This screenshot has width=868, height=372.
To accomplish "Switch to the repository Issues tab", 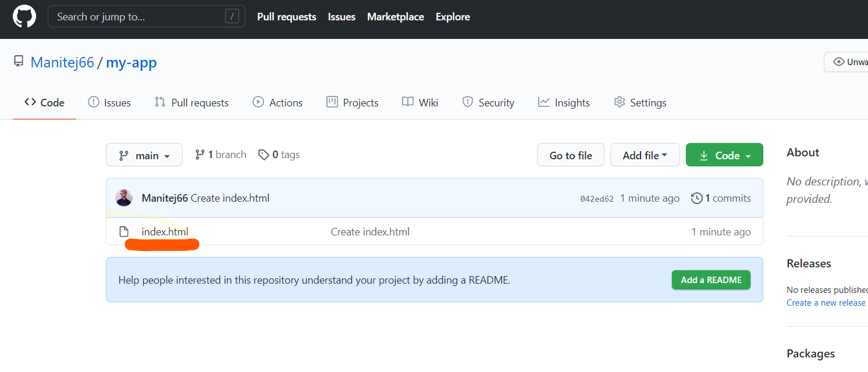I will click(x=109, y=102).
